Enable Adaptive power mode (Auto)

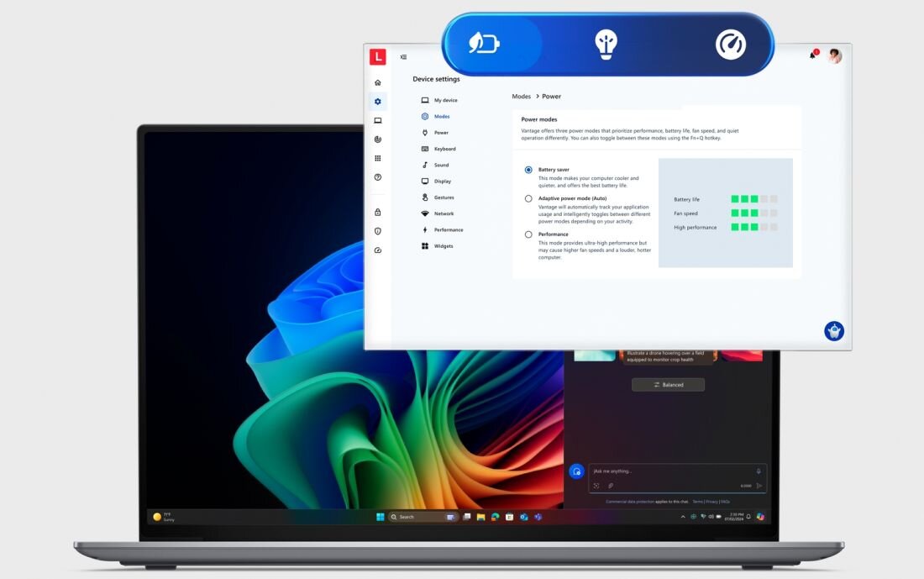point(528,197)
